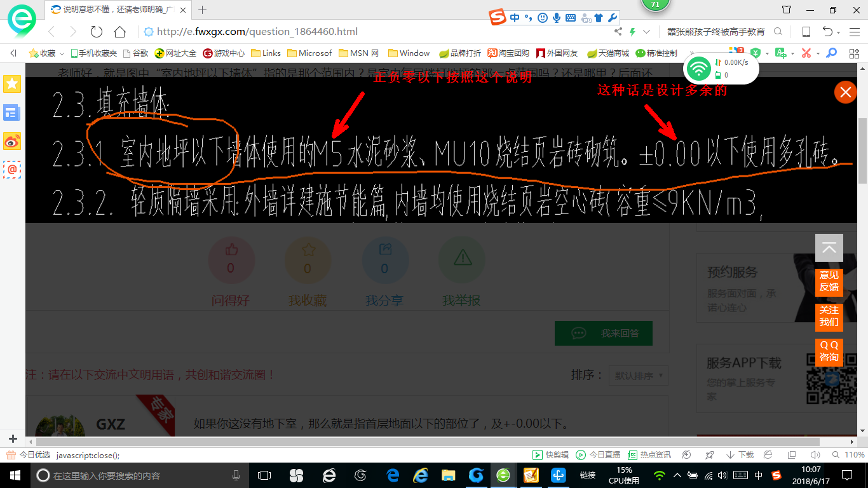
Task: Open the 谷歌 bookmark
Action: click(x=136, y=53)
